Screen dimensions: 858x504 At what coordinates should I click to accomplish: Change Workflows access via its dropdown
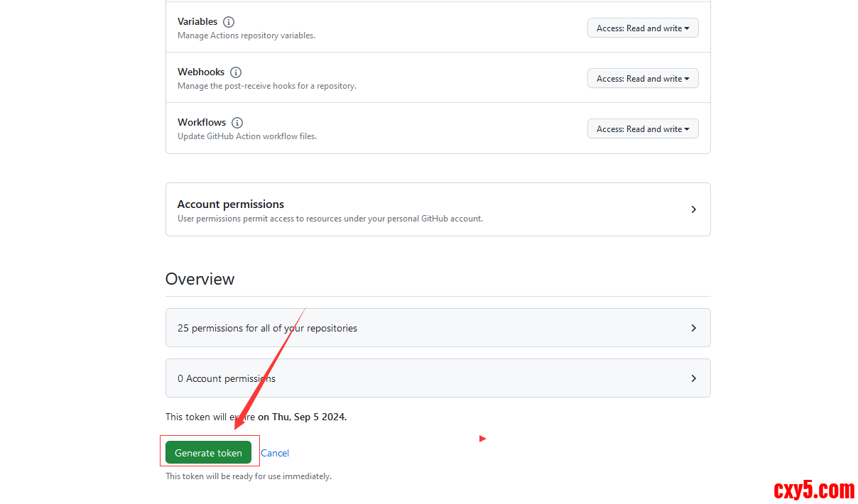tap(643, 129)
